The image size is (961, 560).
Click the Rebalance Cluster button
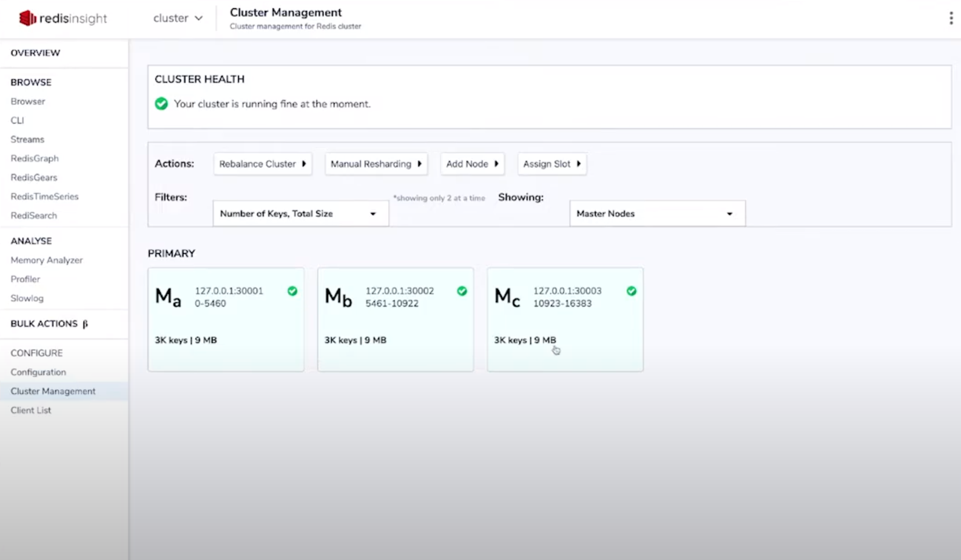click(263, 164)
